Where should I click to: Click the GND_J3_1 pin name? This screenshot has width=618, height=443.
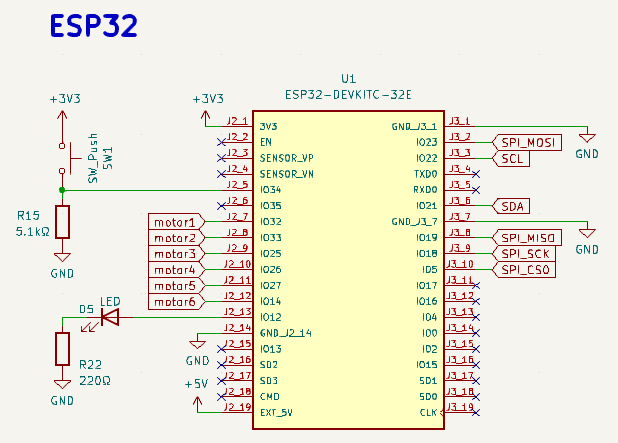(414, 127)
